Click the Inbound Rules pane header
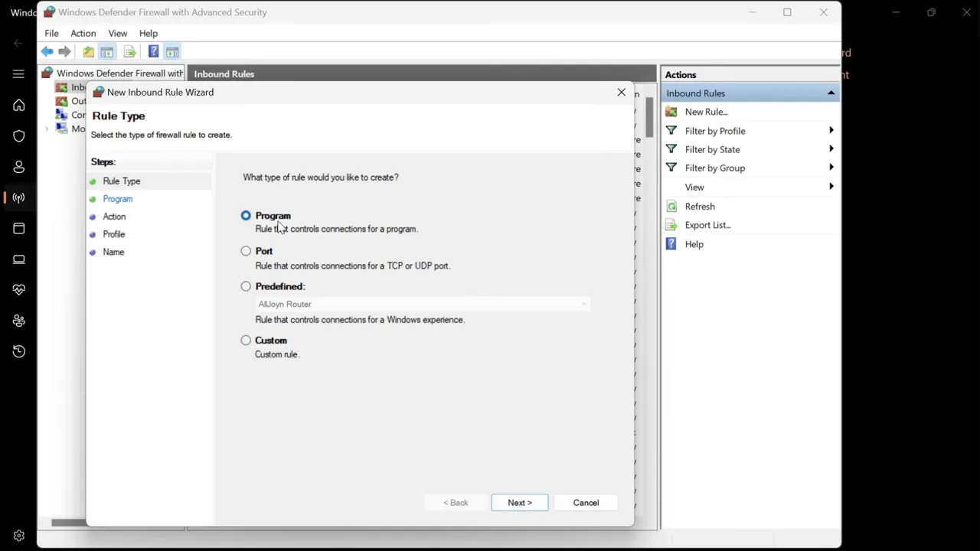 pyautogui.click(x=422, y=74)
